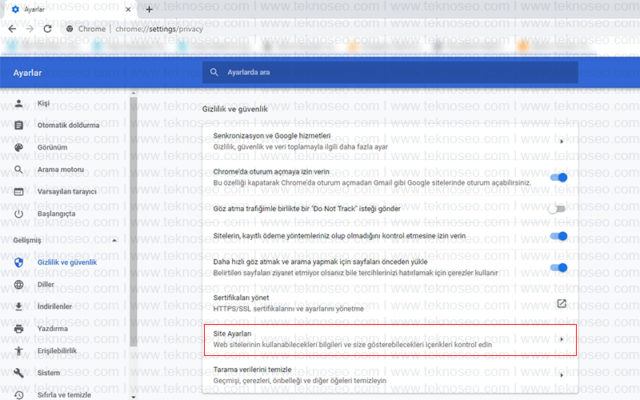Screen dimensions: 640x400
Task: Click the Sertifikaları yönet row title
Action: point(241,298)
